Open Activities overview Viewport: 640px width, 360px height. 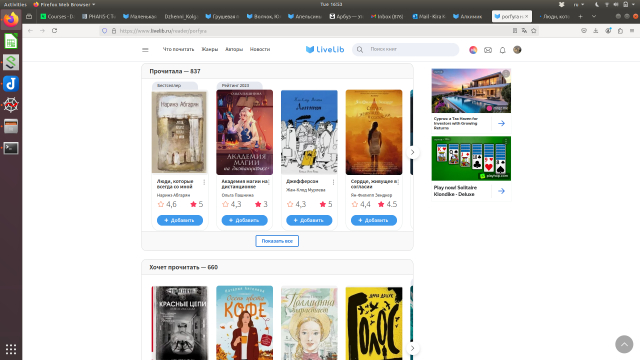click(x=15, y=4)
